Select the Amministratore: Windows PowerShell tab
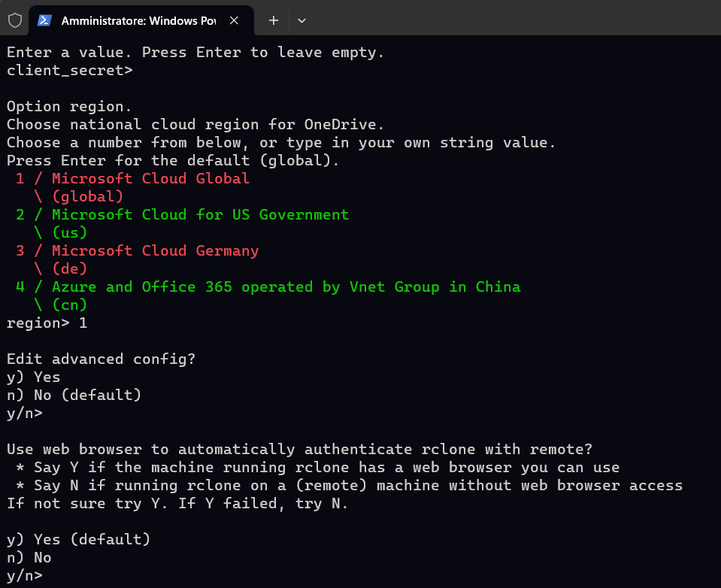 click(138, 20)
